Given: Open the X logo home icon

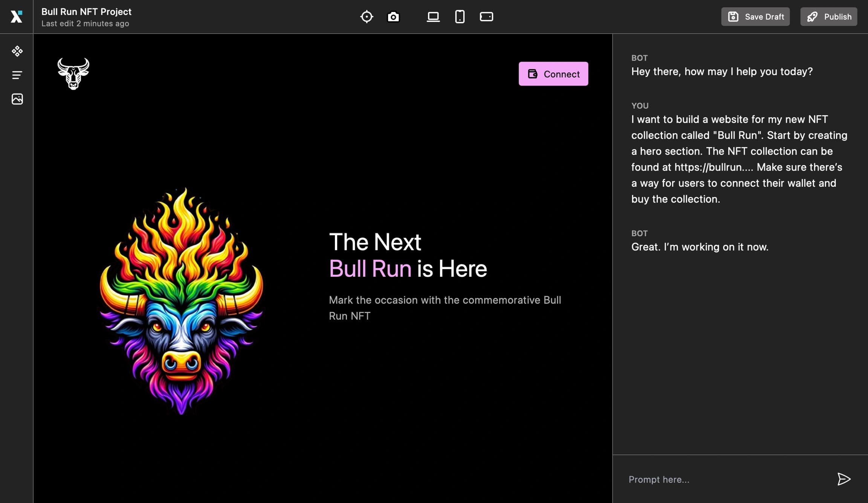Looking at the screenshot, I should [x=16, y=17].
